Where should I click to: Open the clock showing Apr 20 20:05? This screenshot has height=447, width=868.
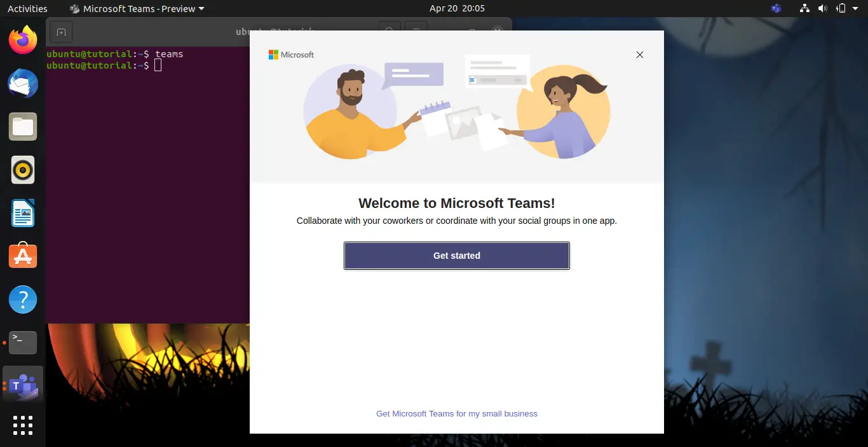click(x=457, y=8)
